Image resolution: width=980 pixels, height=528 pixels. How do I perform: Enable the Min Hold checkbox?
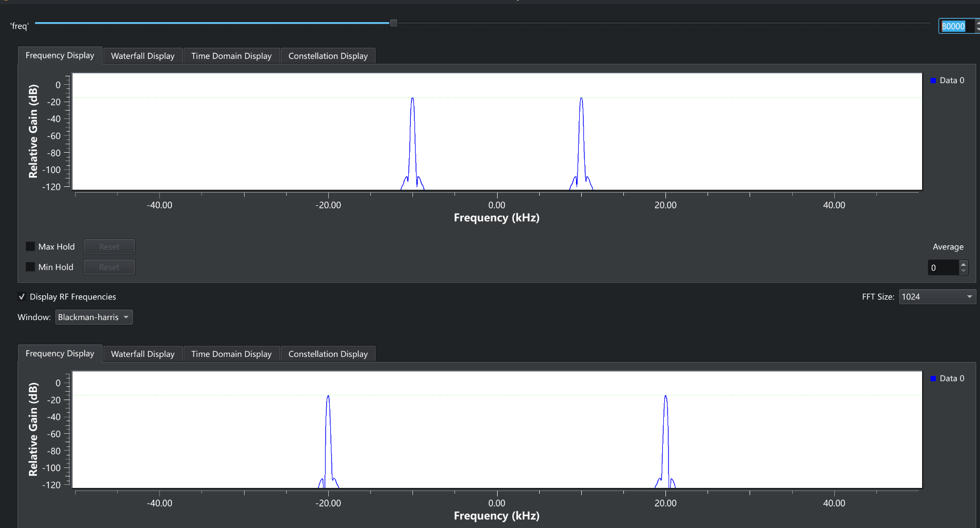[31, 267]
